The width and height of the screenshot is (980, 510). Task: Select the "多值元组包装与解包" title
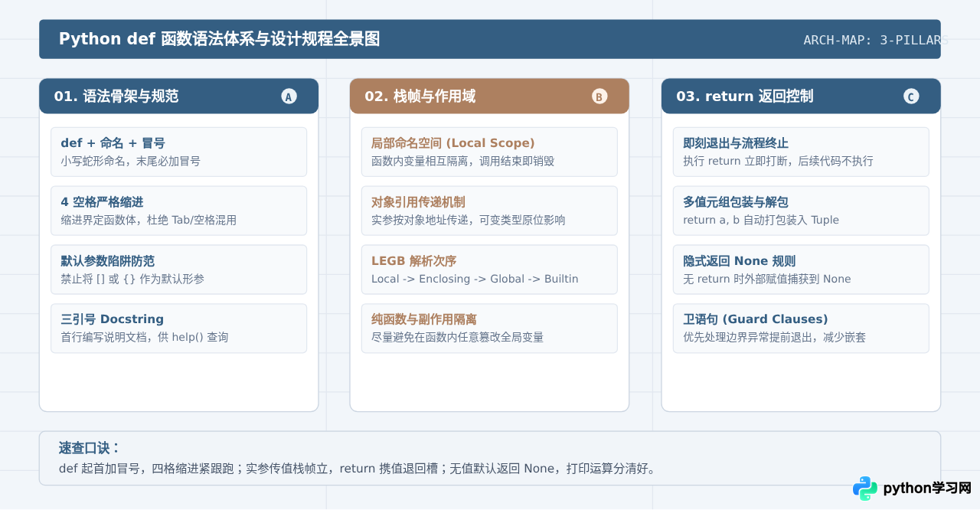[x=736, y=202]
